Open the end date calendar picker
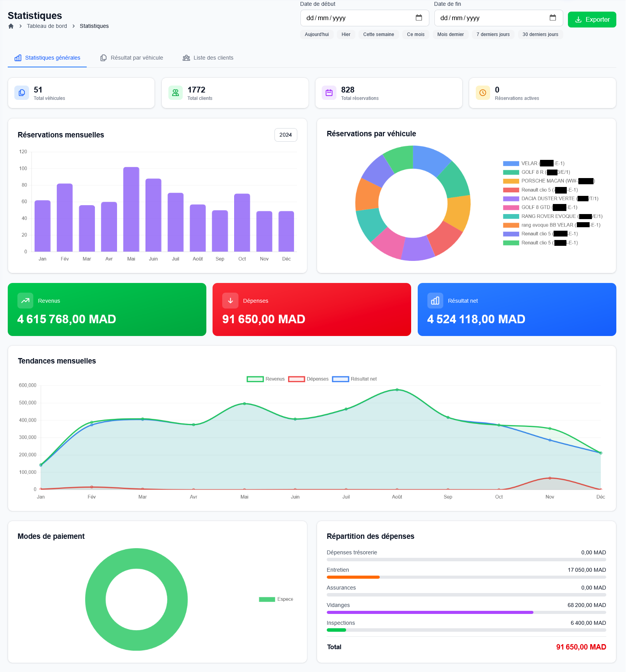Image resolution: width=626 pixels, height=672 pixels. coord(554,17)
